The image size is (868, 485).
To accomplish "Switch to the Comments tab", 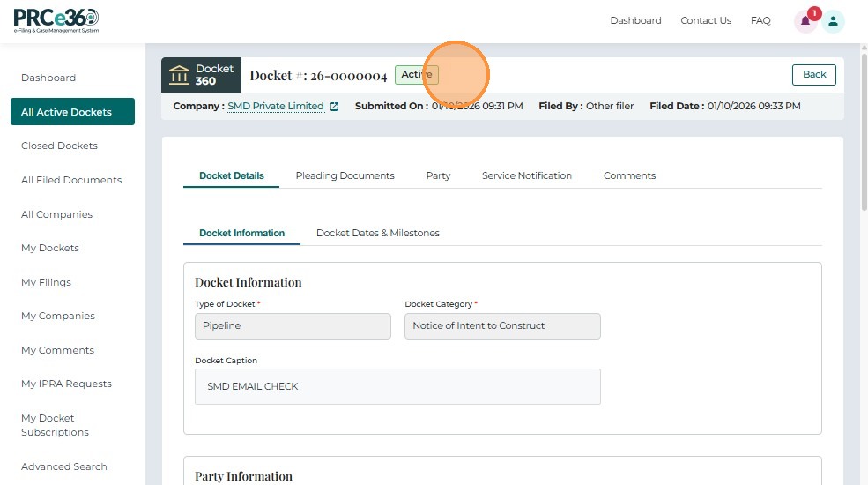I will tap(629, 176).
